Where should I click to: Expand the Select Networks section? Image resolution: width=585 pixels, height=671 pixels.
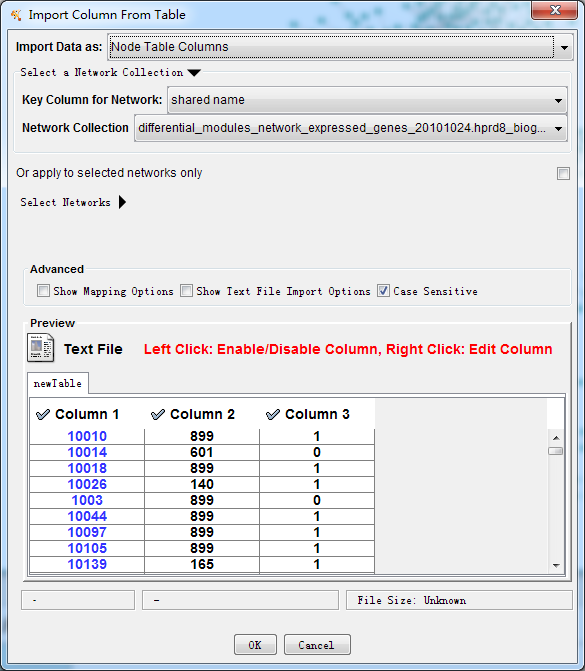[122, 202]
